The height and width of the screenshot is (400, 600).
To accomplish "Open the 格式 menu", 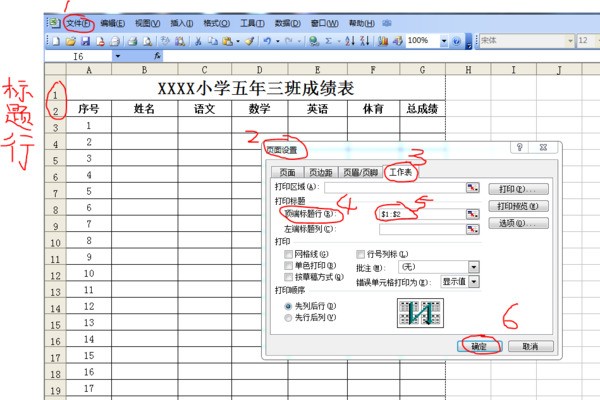I will (x=216, y=23).
